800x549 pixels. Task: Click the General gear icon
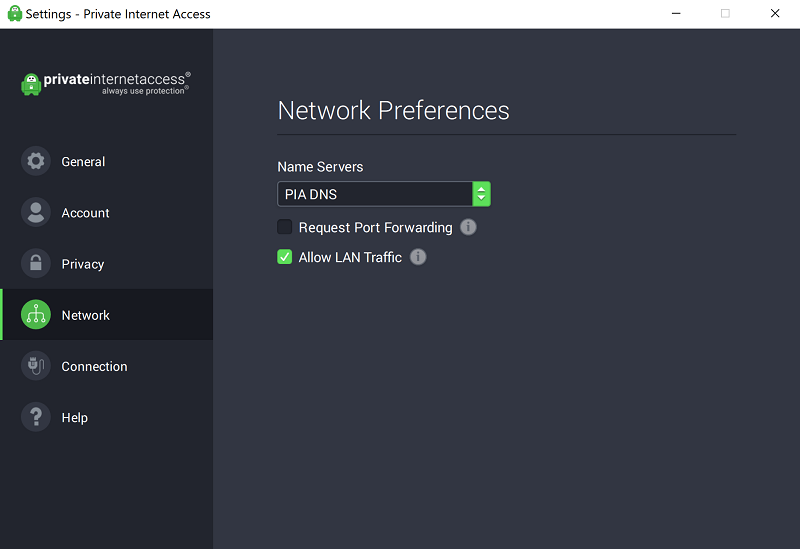36,161
